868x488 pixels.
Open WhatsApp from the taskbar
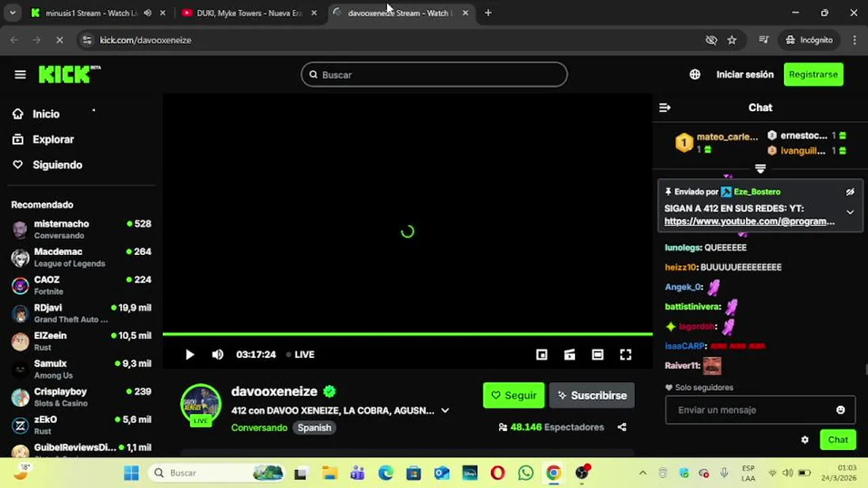(526, 473)
